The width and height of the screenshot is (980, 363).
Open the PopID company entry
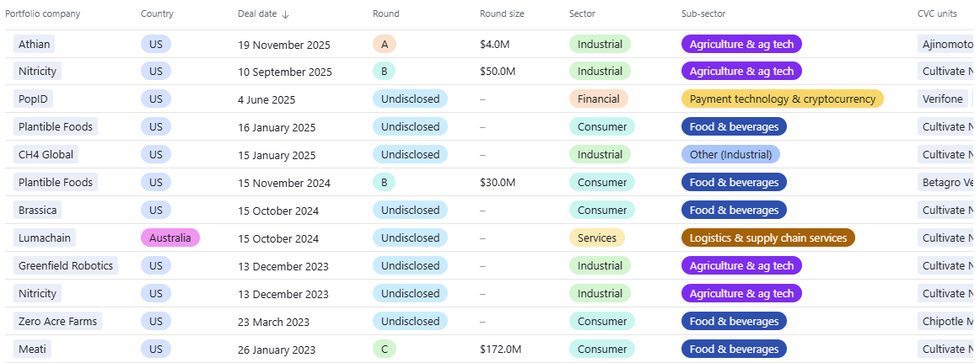tap(35, 99)
